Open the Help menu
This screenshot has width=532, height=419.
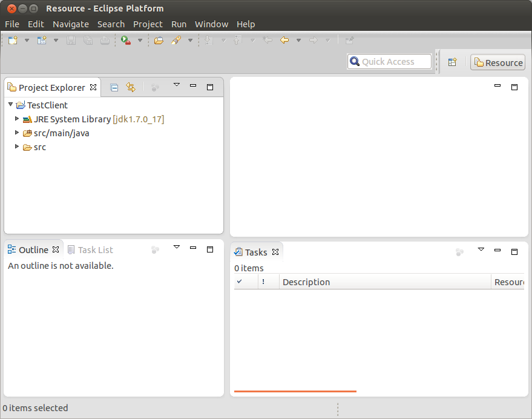tap(246, 24)
